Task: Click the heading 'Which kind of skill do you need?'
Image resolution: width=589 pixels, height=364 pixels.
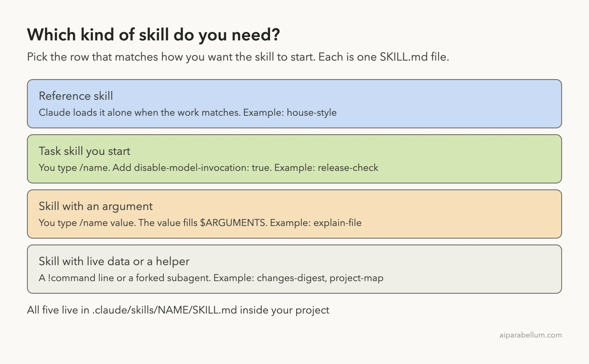Action: coord(153,35)
